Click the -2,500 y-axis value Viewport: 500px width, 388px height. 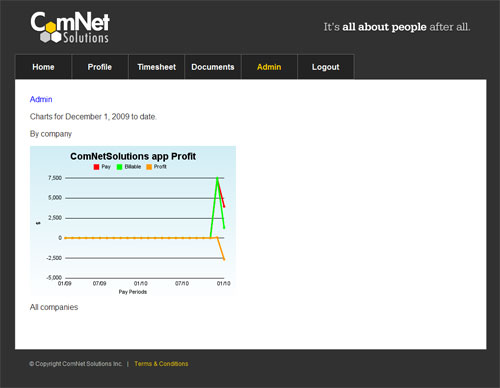coord(54,258)
